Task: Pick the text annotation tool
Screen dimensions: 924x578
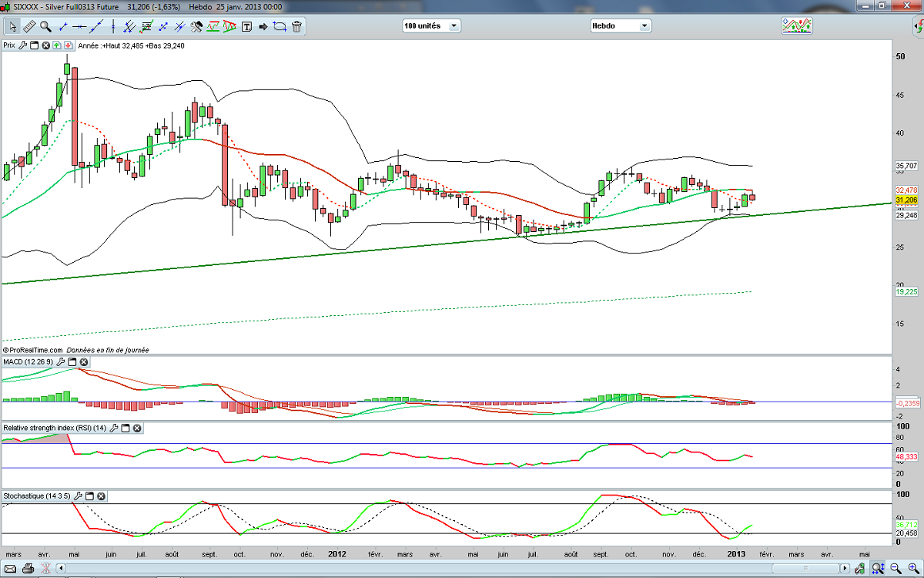Action: 246,26
